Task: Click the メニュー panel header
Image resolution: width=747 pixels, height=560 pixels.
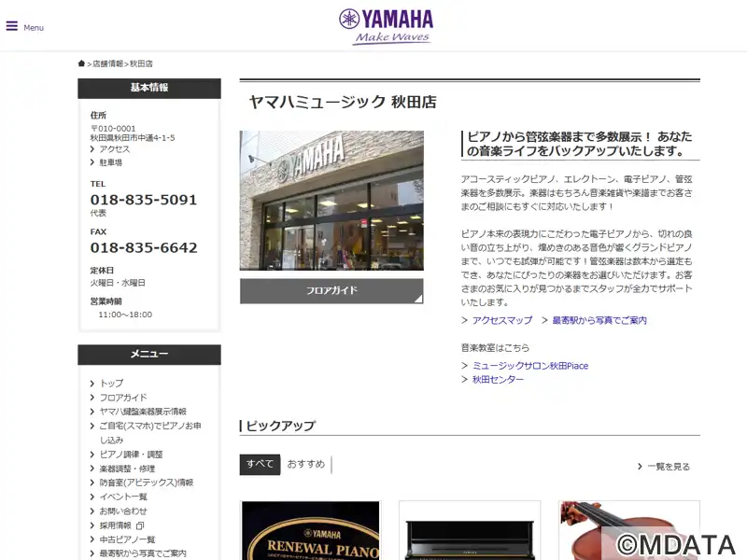Action: [x=149, y=355]
